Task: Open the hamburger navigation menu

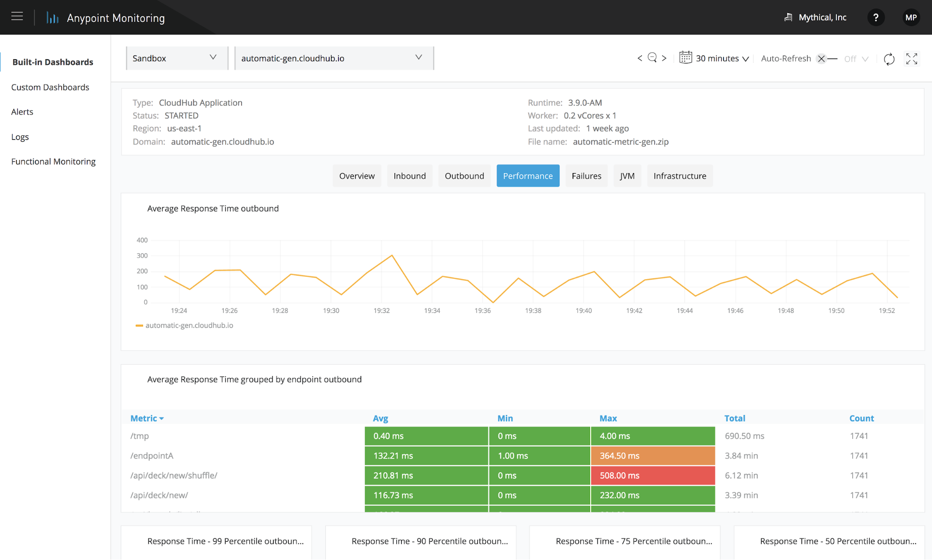Action: click(x=17, y=17)
